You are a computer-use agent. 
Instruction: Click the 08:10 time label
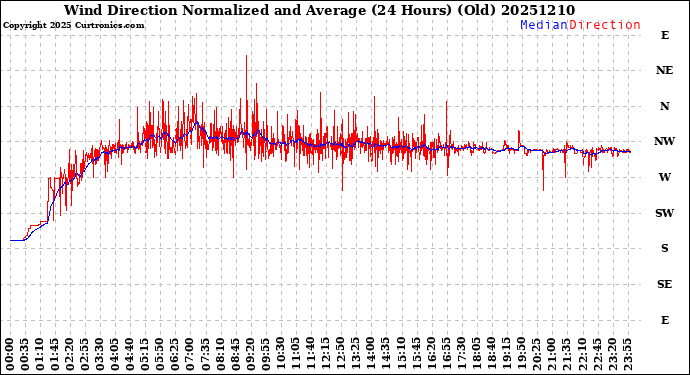(x=220, y=354)
